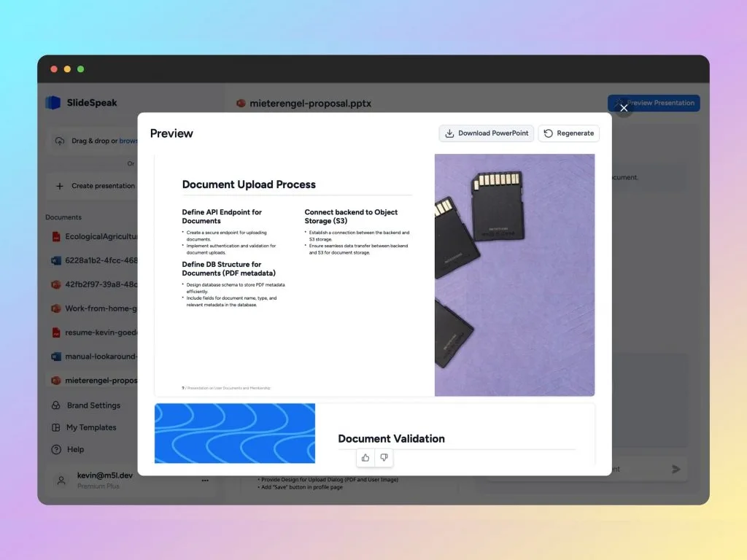The height and width of the screenshot is (560, 747).
Task: Give thumbs up feedback on slide
Action: pyautogui.click(x=365, y=458)
